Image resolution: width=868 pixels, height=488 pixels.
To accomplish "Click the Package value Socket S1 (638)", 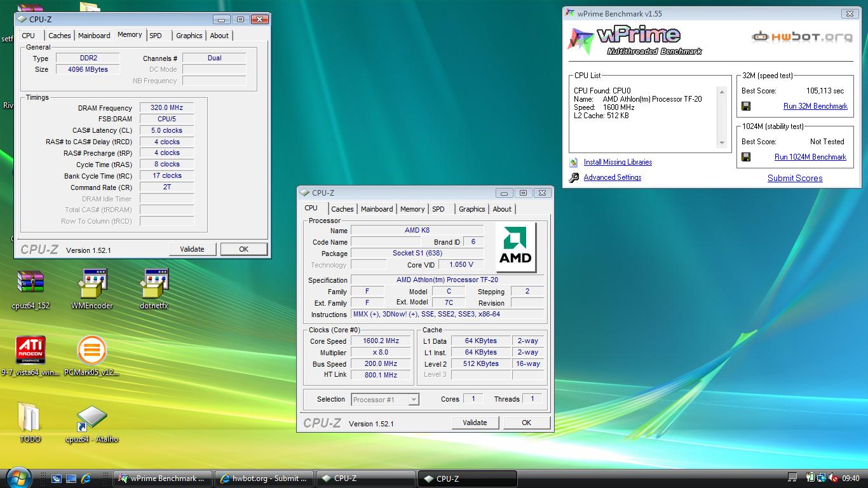I will click(417, 254).
